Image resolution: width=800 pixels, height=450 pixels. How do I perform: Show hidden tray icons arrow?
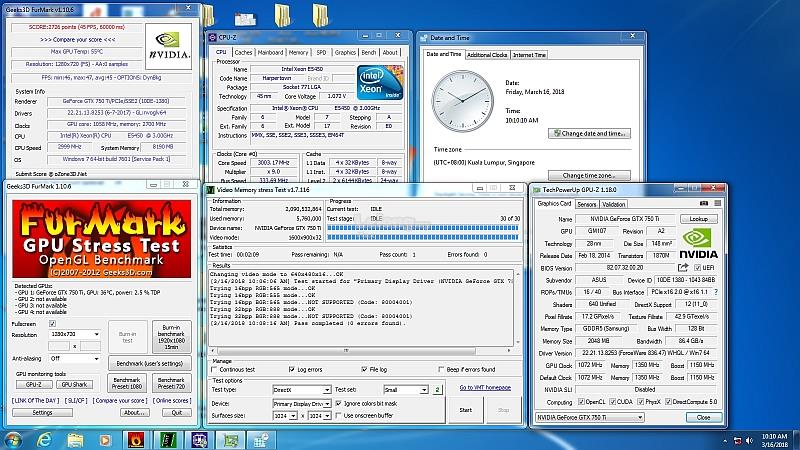click(725, 440)
